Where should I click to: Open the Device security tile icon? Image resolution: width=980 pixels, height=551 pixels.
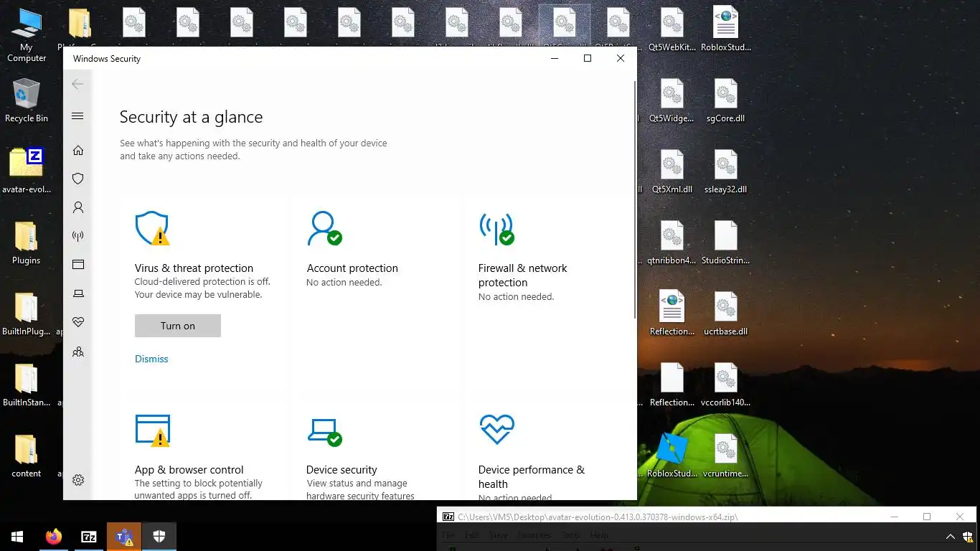324,431
